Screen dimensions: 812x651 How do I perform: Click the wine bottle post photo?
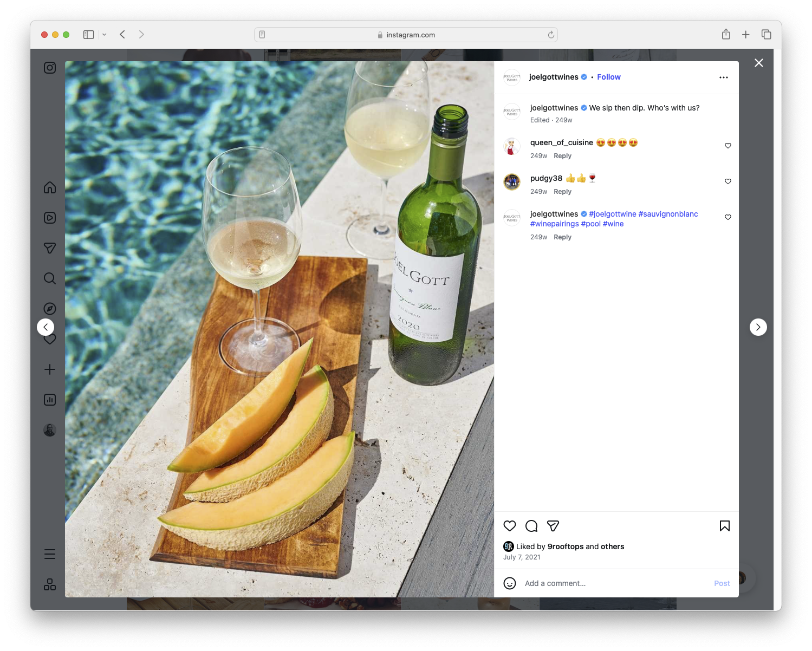click(280, 329)
